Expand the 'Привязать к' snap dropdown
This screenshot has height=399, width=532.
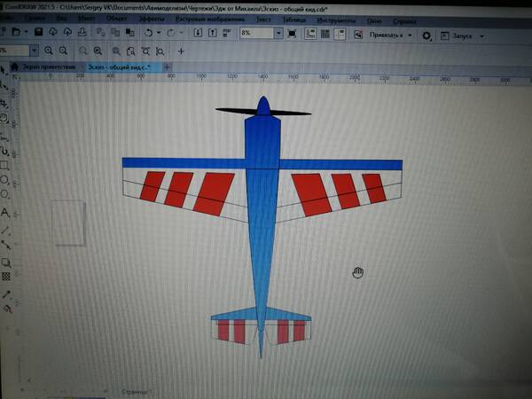(x=410, y=35)
